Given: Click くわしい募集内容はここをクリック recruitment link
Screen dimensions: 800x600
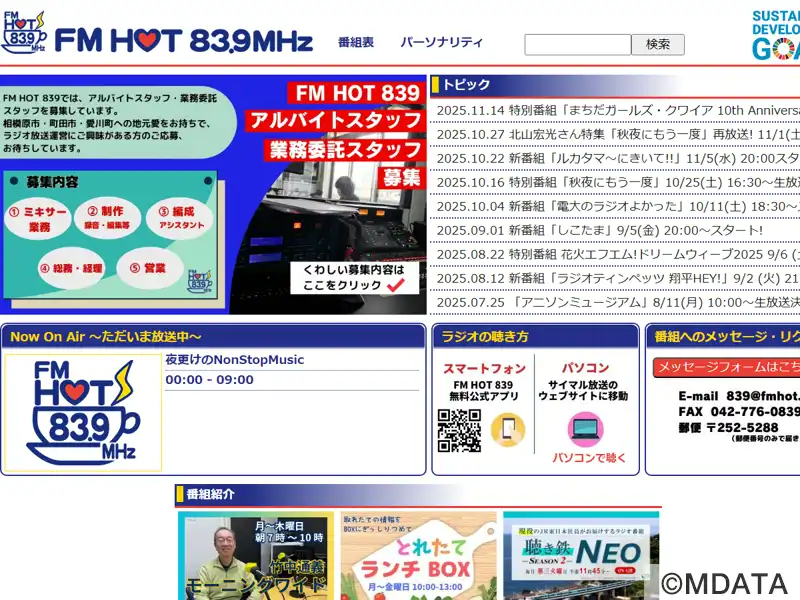Looking at the screenshot, I should [x=357, y=276].
